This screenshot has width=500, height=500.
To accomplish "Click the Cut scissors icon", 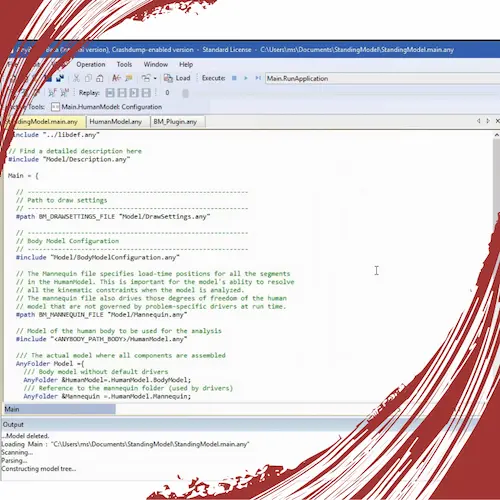I will pyautogui.click(x=76, y=78).
